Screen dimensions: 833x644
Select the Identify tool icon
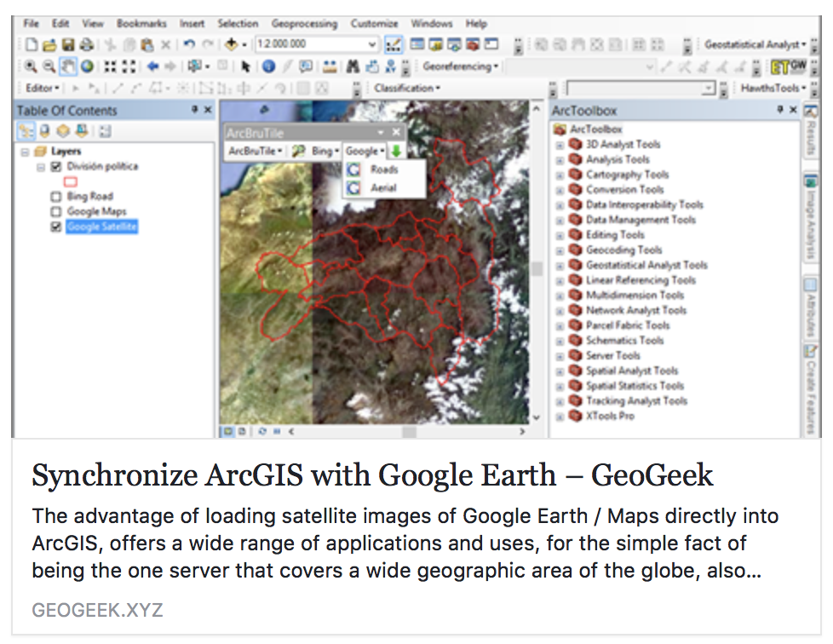268,66
